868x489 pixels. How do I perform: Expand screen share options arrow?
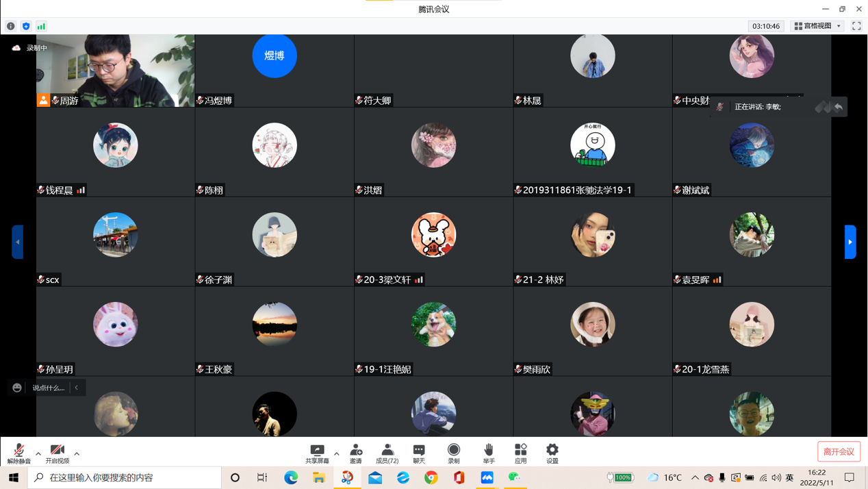337,453
